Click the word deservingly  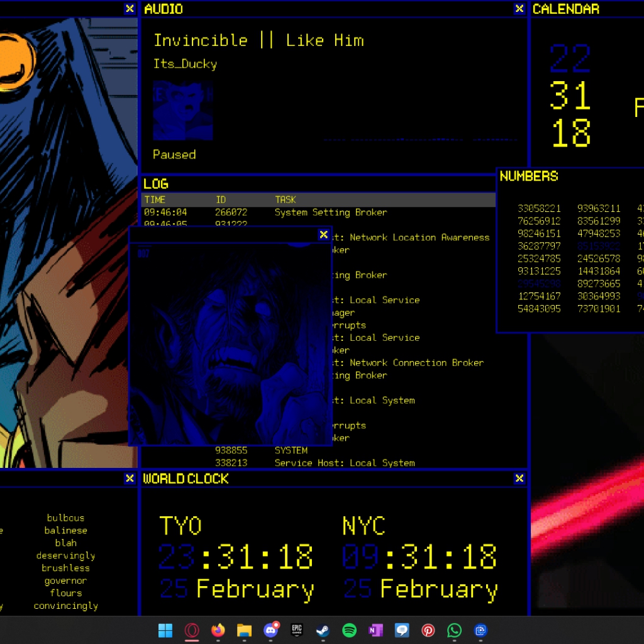(65, 556)
